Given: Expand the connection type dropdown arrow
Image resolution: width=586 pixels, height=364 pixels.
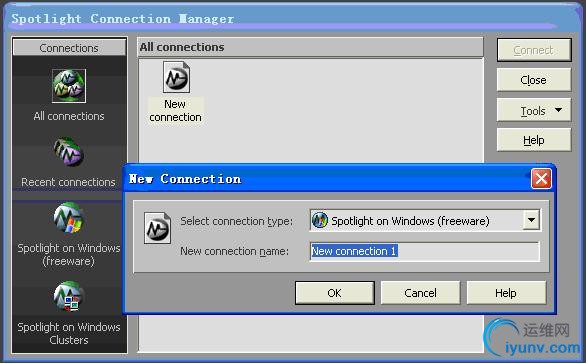Looking at the screenshot, I should (531, 220).
